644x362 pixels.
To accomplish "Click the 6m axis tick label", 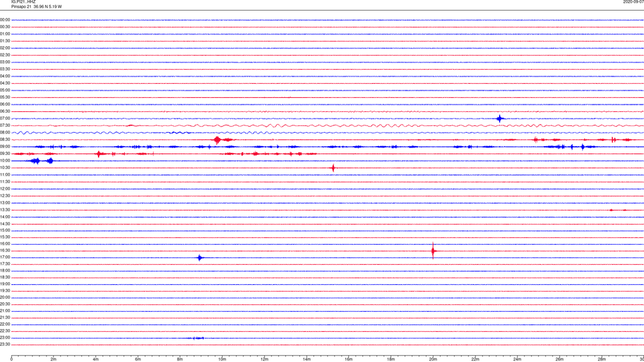I will point(138,359).
